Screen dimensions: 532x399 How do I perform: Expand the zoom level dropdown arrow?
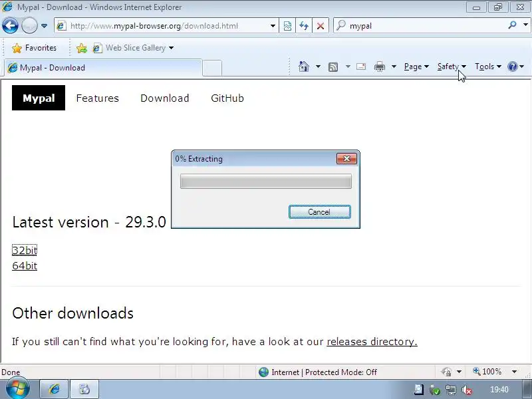(x=514, y=372)
